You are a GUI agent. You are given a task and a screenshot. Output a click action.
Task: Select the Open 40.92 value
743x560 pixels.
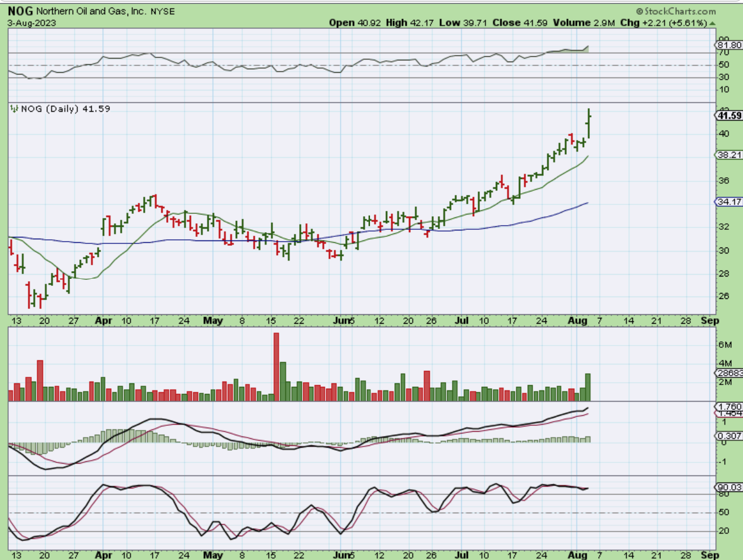coord(355,23)
